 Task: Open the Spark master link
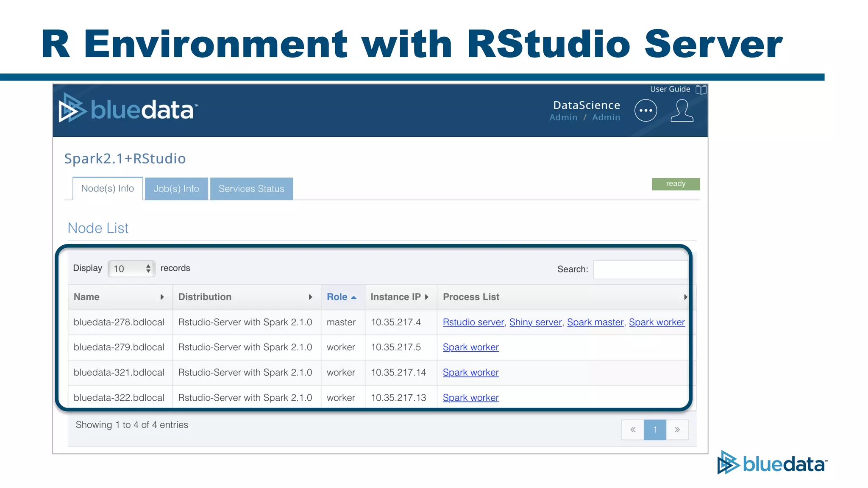pos(595,322)
